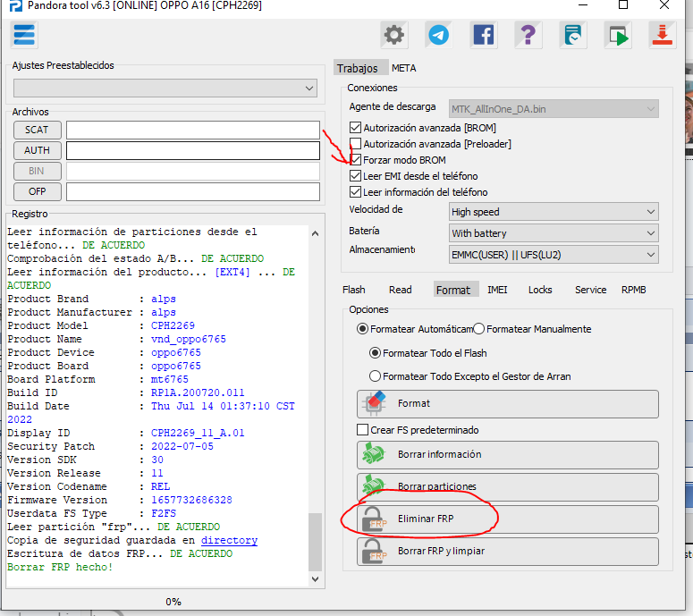Click the Borrar FRP y limpiar button
Screen dimensions: 693x616
pyautogui.click(x=507, y=552)
